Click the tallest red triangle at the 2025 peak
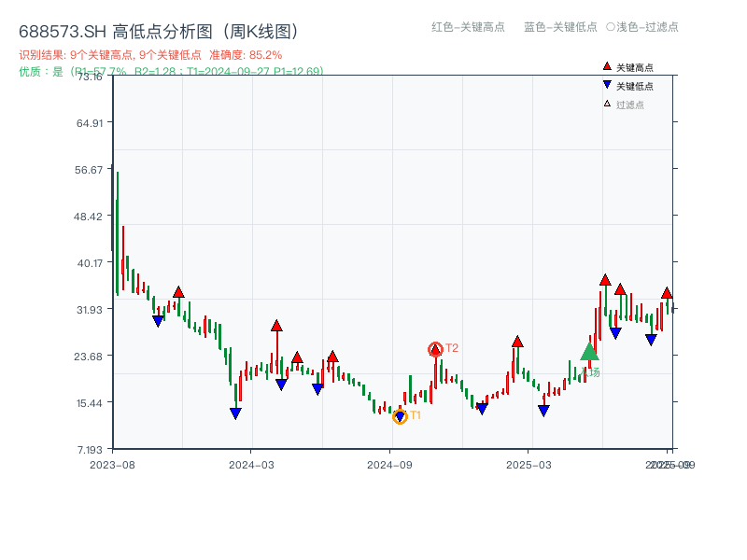This screenshot has height=560, width=747. tap(605, 278)
